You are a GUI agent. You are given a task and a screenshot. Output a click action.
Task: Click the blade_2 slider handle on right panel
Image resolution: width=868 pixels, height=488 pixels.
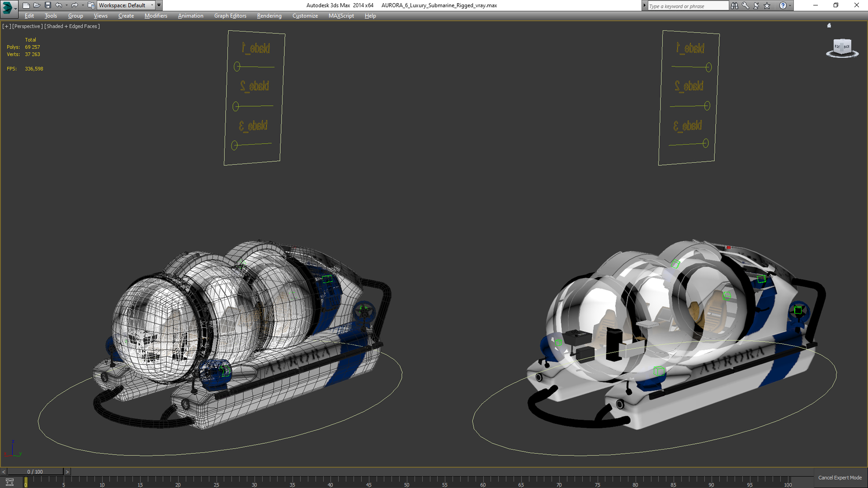[707, 106]
